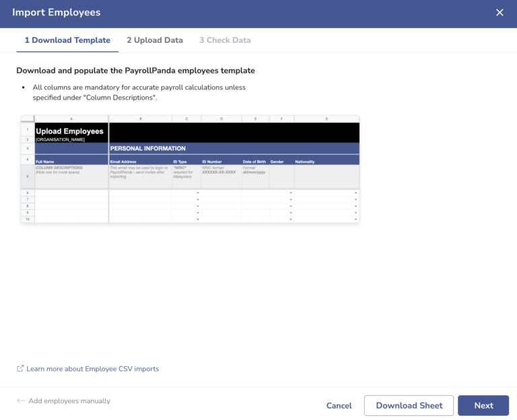
Task: Click the left arrow icon beside Add employees manually
Action: click(21, 401)
